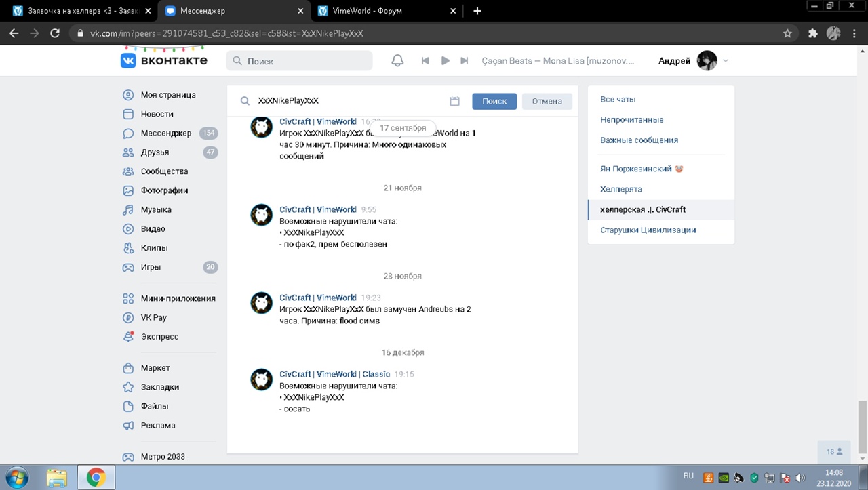Click the browser address bar
The height and width of the screenshot is (490, 868).
click(x=434, y=33)
